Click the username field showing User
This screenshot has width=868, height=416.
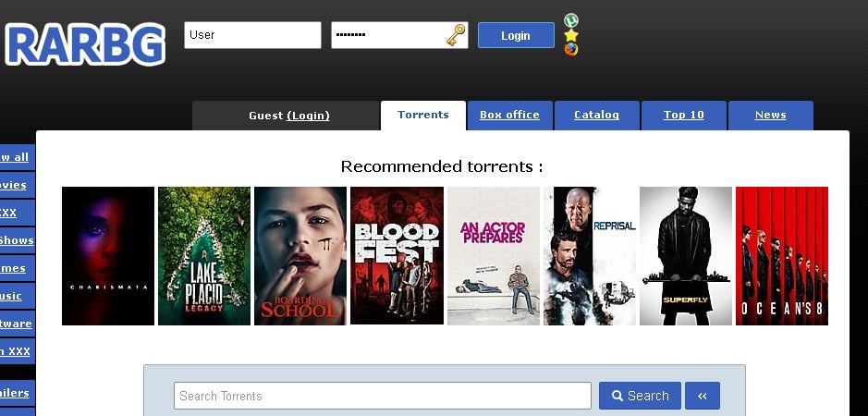pos(252,35)
